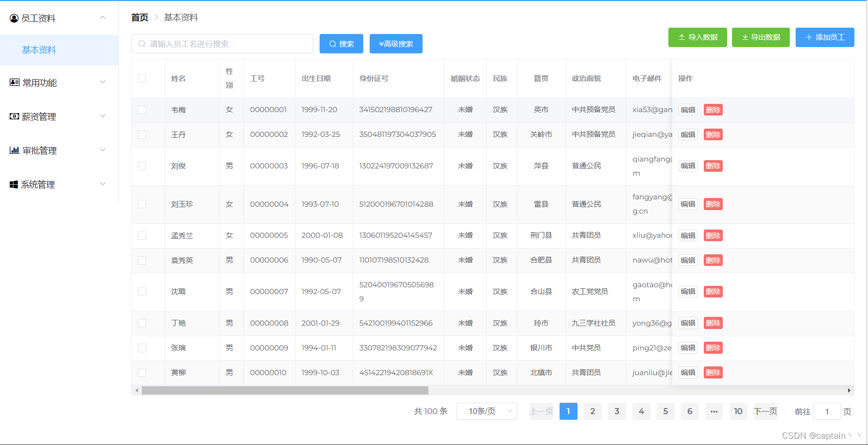Click the 审批管理 bar chart icon
Image resolution: width=868 pixels, height=445 pixels.
click(x=15, y=150)
